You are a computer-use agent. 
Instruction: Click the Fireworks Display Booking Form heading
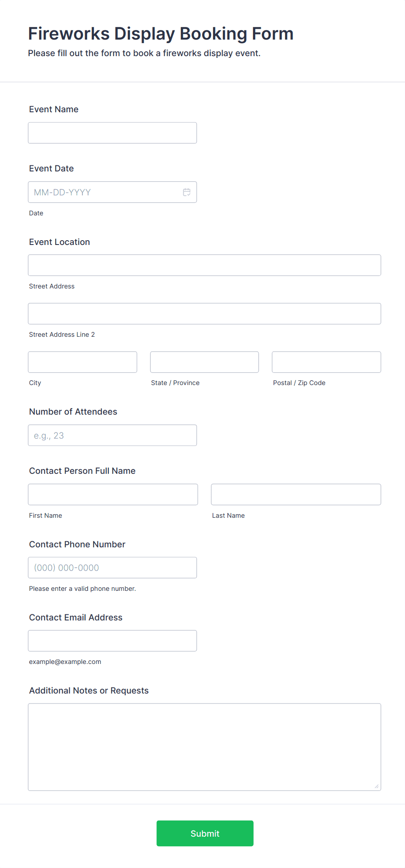tap(161, 34)
